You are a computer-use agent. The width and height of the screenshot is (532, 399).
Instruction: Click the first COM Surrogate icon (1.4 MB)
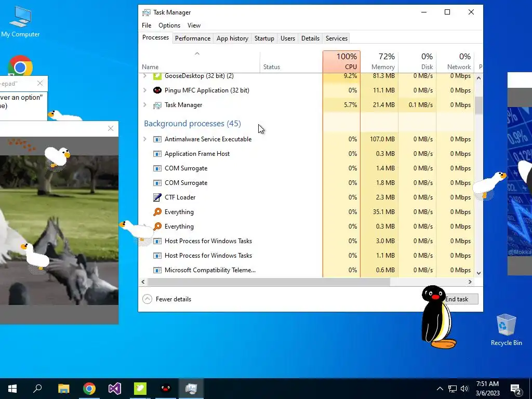(157, 168)
